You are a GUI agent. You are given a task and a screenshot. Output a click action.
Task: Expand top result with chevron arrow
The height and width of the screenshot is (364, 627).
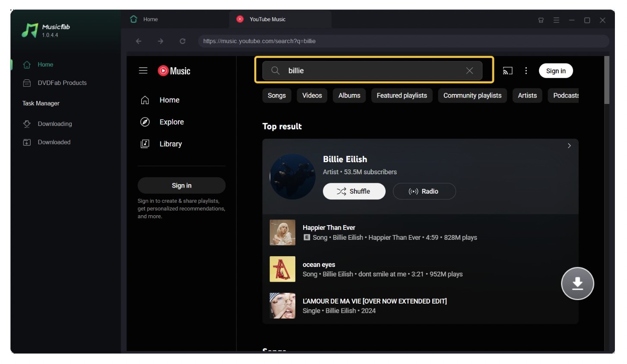point(569,146)
